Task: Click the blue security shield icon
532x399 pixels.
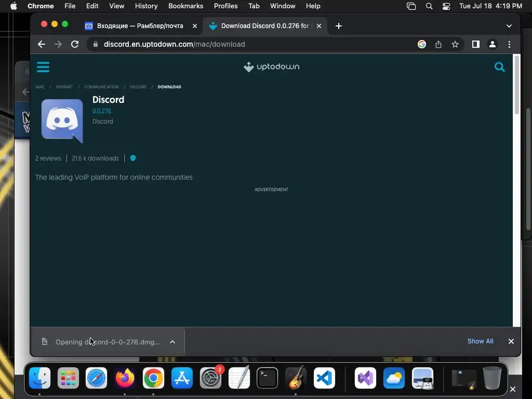Action: tap(133, 158)
